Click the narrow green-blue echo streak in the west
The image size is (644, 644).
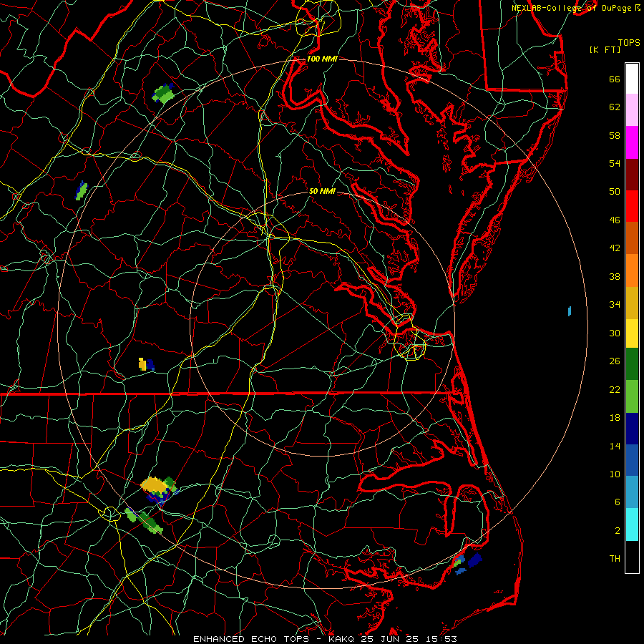pyautogui.click(x=82, y=190)
